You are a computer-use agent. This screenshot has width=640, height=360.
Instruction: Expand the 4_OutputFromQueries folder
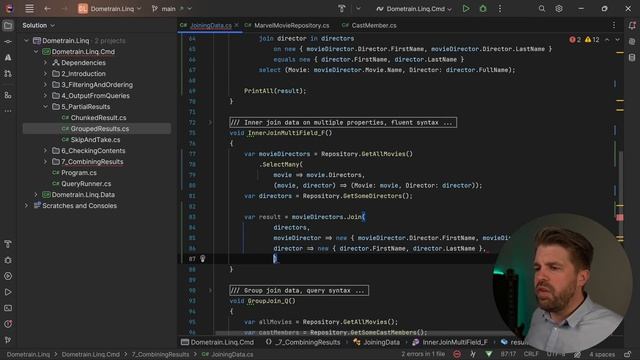coord(45,96)
